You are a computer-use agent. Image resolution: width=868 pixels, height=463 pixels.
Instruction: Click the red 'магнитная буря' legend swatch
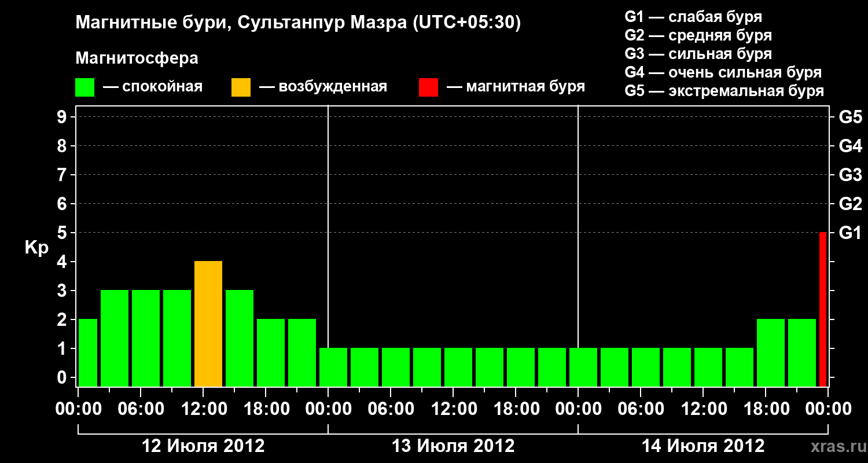[x=428, y=87]
